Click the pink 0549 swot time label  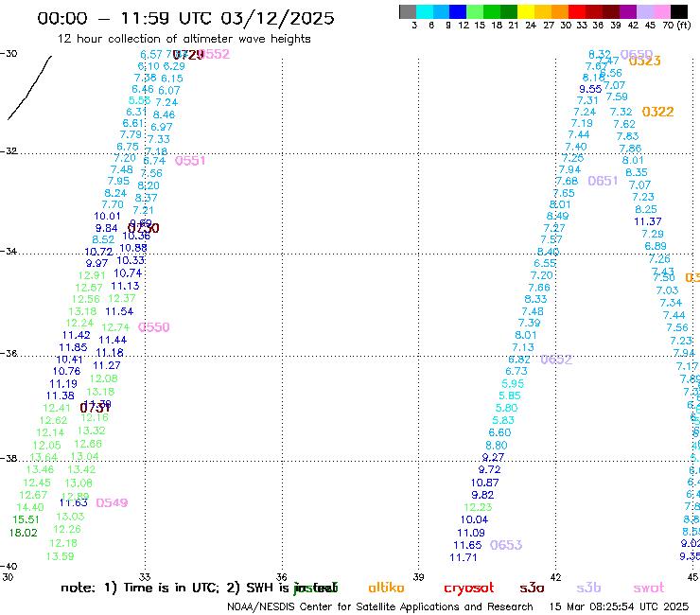(112, 503)
